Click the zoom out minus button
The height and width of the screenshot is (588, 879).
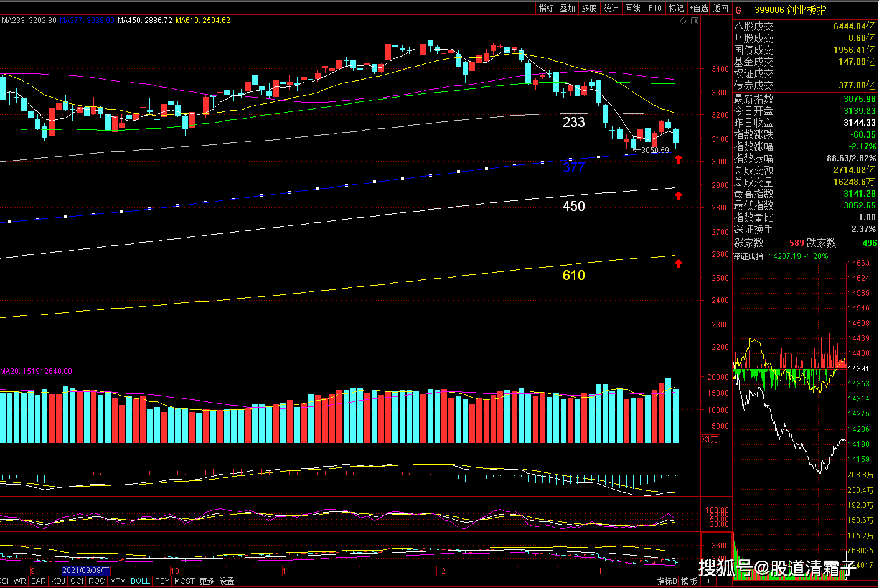[723, 581]
